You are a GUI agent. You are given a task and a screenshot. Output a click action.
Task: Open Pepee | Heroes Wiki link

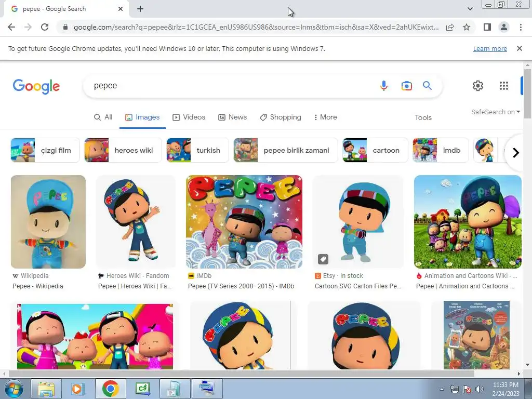tap(135, 286)
